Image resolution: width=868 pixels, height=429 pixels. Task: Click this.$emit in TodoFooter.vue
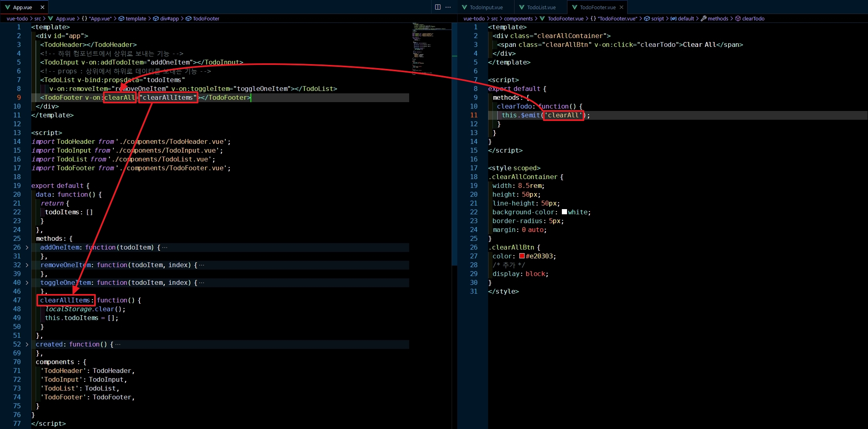[x=521, y=115]
